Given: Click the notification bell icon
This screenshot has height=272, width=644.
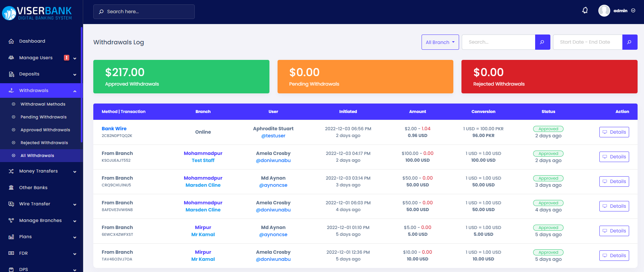Looking at the screenshot, I should (x=585, y=10).
